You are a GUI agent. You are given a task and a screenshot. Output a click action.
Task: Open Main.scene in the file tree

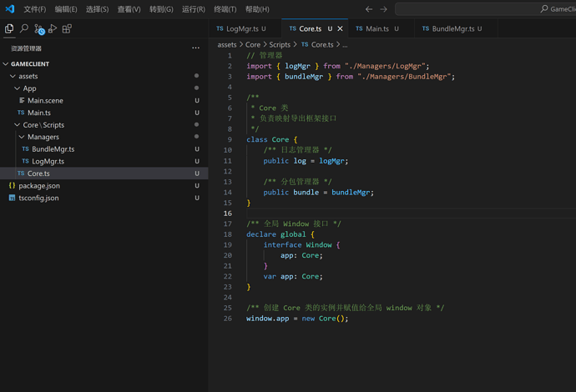45,100
